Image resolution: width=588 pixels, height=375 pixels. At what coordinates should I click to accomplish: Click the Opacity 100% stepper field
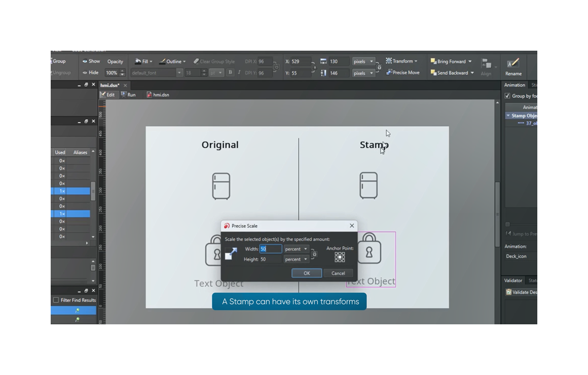coord(112,73)
